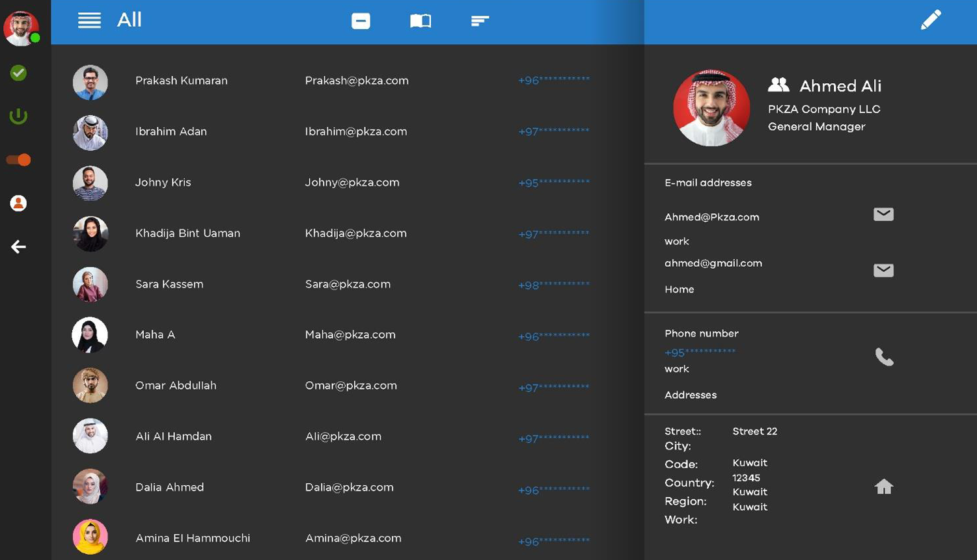Click the All contacts filter label

[x=129, y=20]
